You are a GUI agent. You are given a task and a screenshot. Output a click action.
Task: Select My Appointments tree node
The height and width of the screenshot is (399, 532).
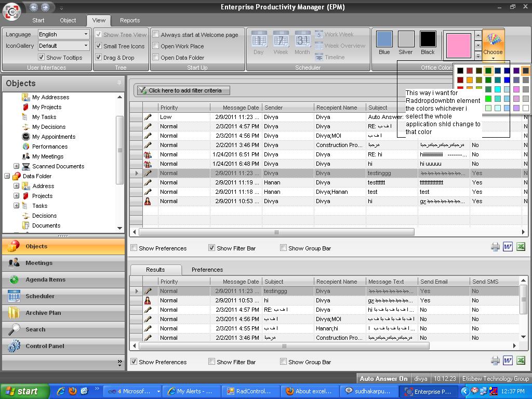pos(54,137)
